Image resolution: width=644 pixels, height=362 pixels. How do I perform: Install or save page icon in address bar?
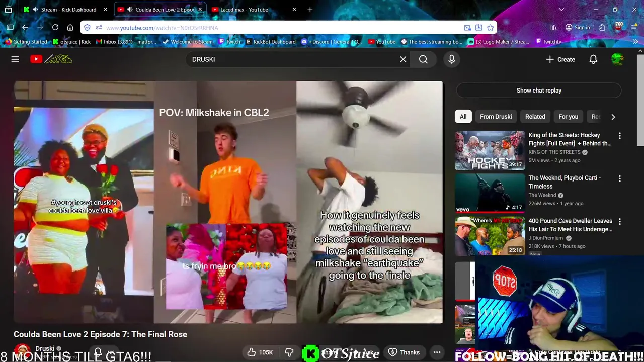click(479, 28)
